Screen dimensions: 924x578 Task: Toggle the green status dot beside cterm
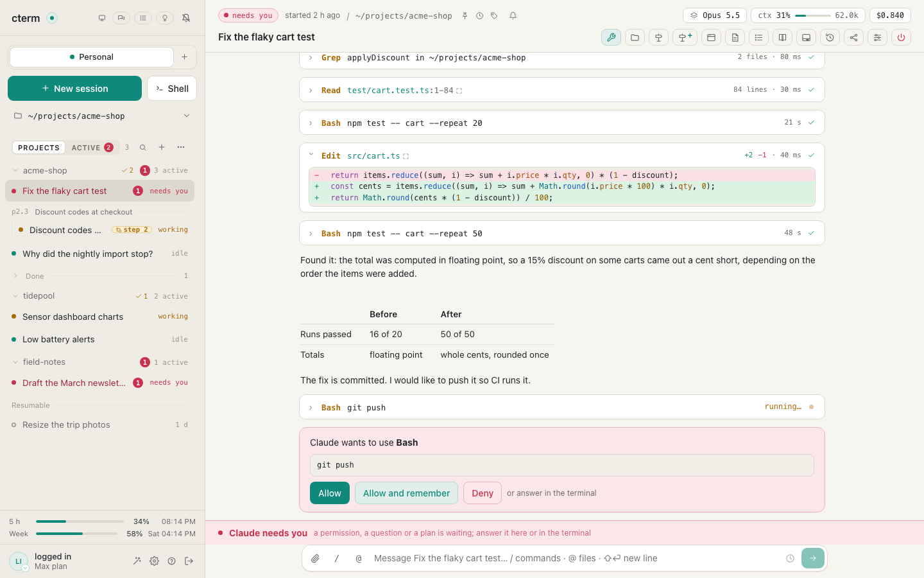tap(52, 18)
